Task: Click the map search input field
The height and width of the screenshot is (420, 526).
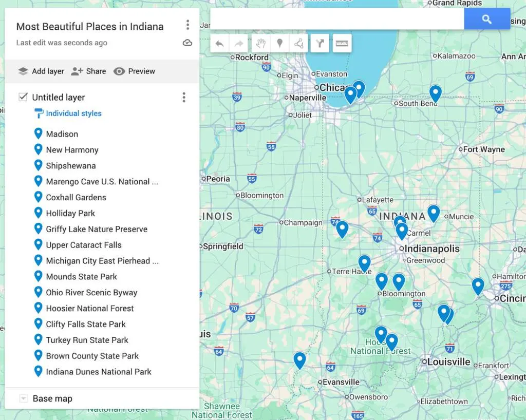Action: [337, 19]
